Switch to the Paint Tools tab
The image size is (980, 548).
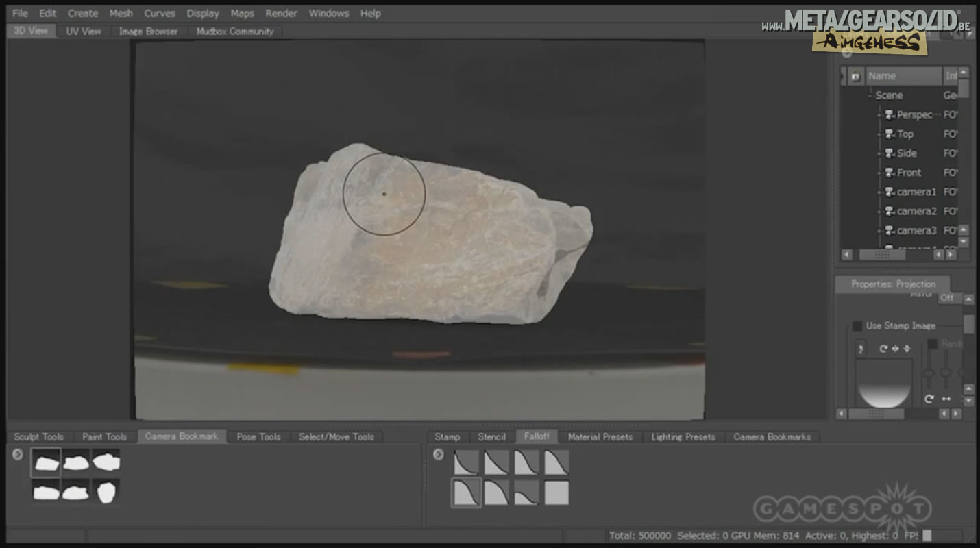pyautogui.click(x=104, y=436)
